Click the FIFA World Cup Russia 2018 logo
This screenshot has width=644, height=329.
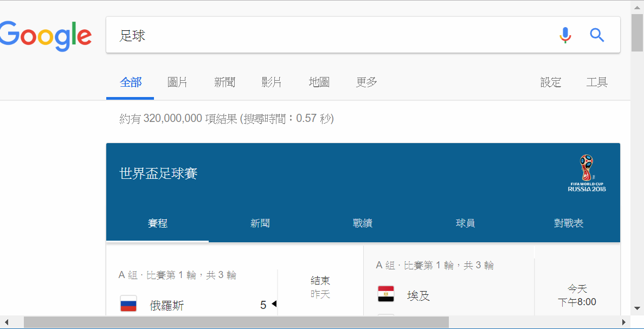[587, 173]
